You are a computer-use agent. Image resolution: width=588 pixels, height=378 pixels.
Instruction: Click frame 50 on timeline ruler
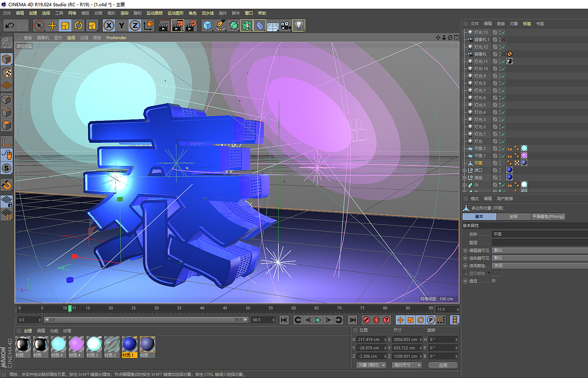(248, 308)
